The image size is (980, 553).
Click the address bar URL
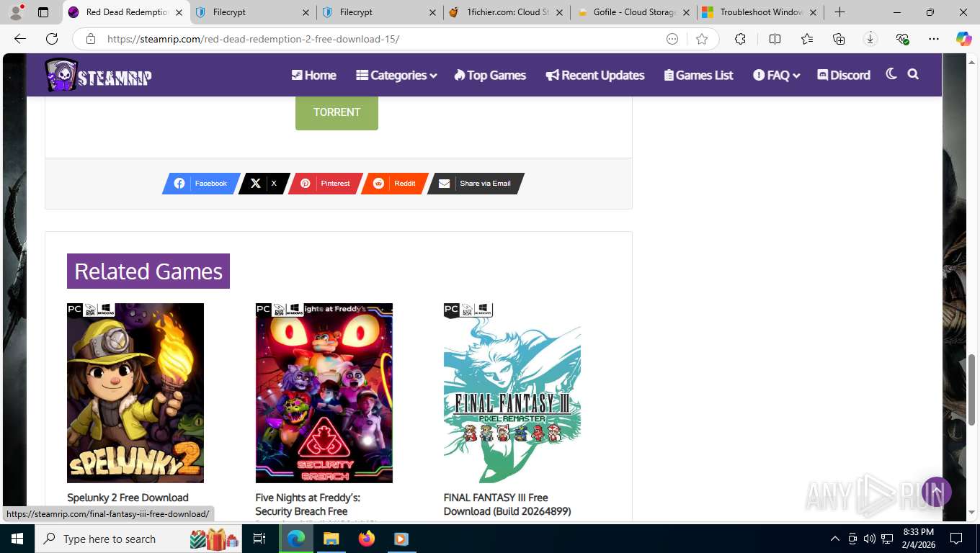253,39
